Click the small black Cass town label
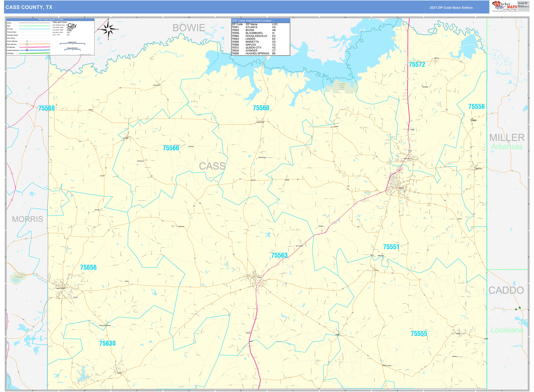 click(473, 120)
